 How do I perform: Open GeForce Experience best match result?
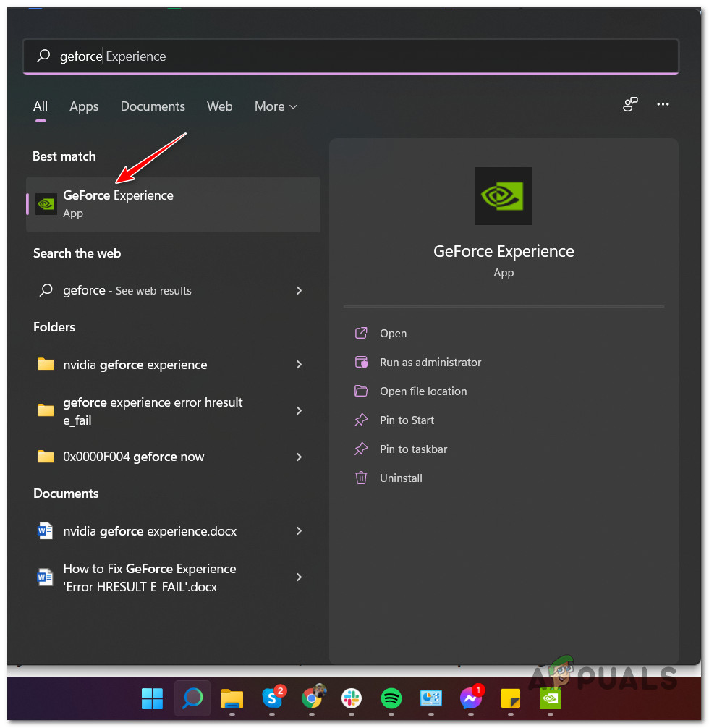click(173, 204)
